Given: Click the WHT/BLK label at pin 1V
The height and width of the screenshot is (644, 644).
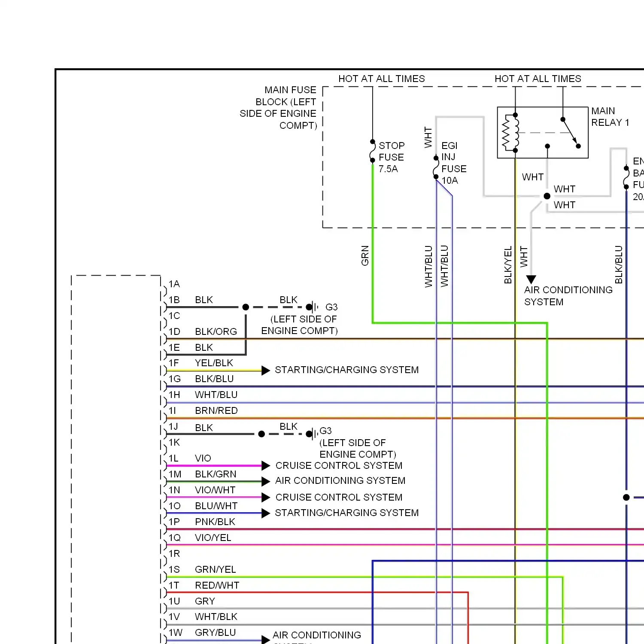Looking at the screenshot, I should click(x=216, y=617).
